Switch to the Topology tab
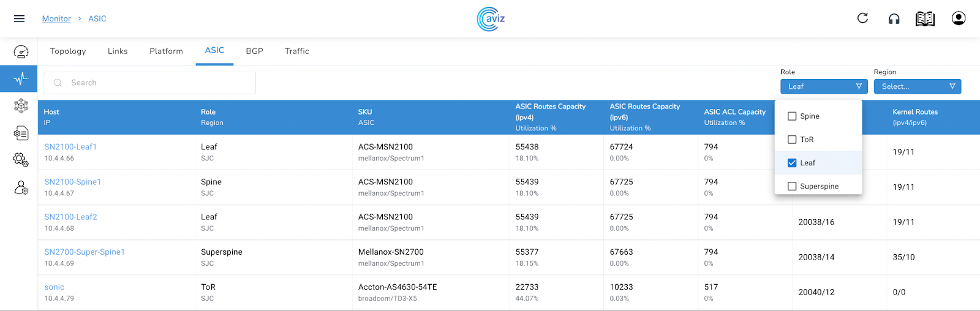 68,51
